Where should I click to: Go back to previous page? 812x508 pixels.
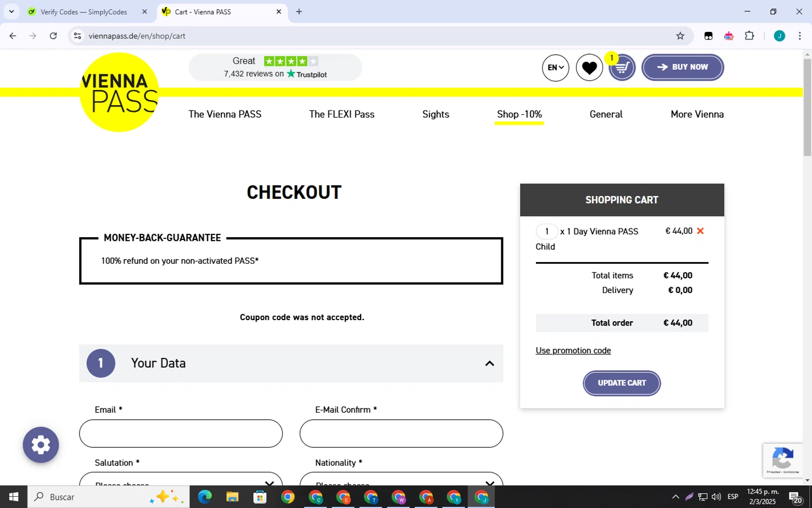[x=13, y=36]
